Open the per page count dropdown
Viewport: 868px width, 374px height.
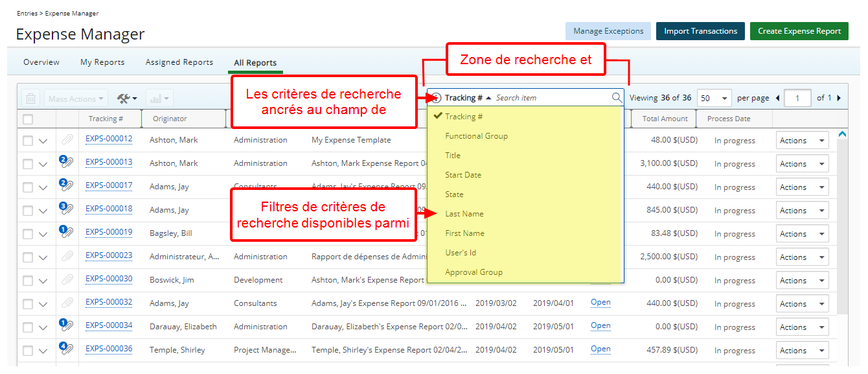(714, 99)
